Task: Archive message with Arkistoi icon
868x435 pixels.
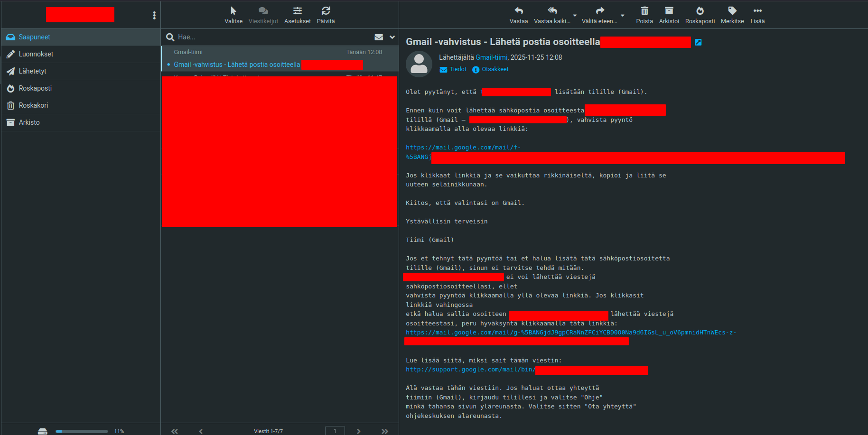Action: [x=669, y=11]
